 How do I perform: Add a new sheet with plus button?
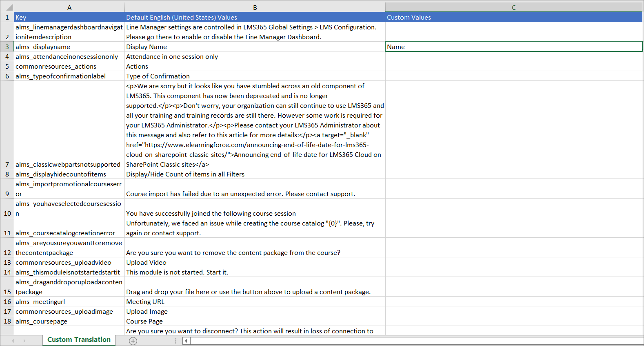point(133,341)
